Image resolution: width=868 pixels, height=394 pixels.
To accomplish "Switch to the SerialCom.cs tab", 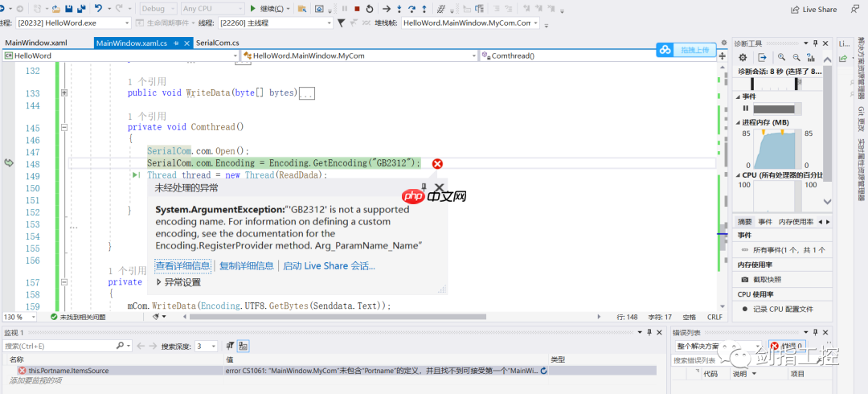I will pos(217,43).
